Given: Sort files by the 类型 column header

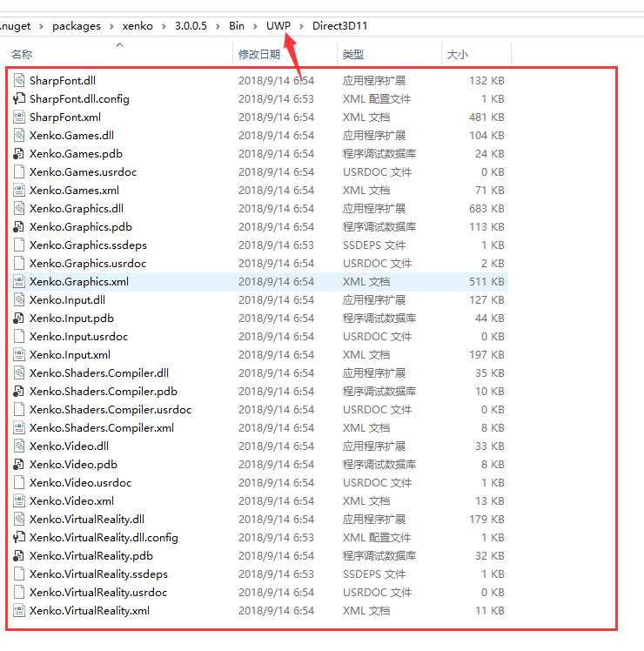Looking at the screenshot, I should point(353,54).
